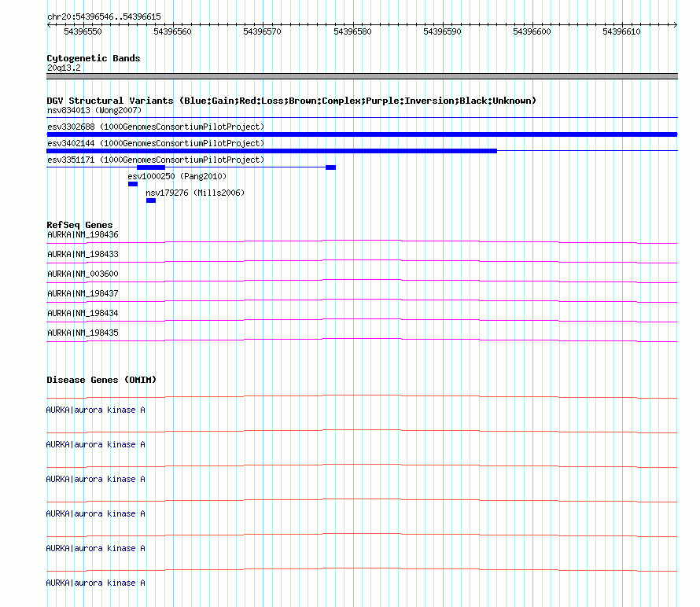Select the DGV Structural Variants track heading
This screenshot has width=700, height=607.
pos(292,101)
